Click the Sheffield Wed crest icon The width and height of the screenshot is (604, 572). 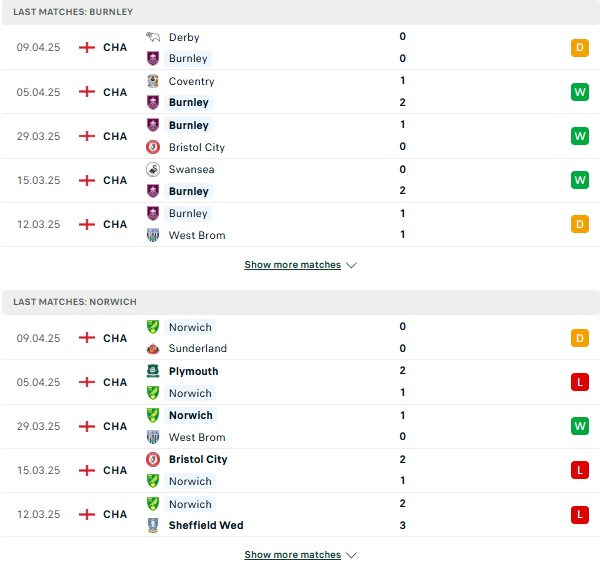(x=153, y=525)
